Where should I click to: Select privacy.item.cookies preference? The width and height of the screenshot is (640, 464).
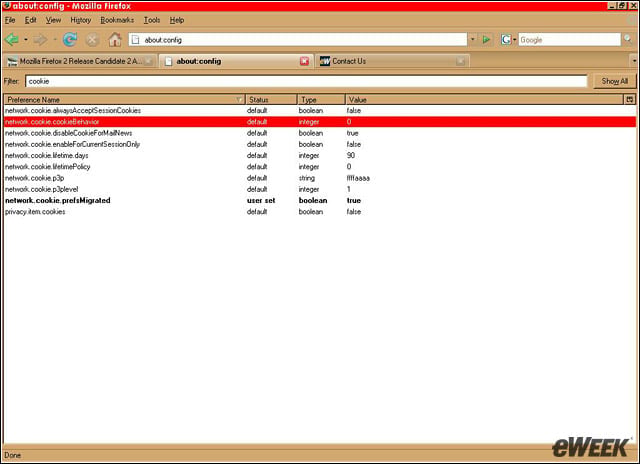tap(320, 211)
